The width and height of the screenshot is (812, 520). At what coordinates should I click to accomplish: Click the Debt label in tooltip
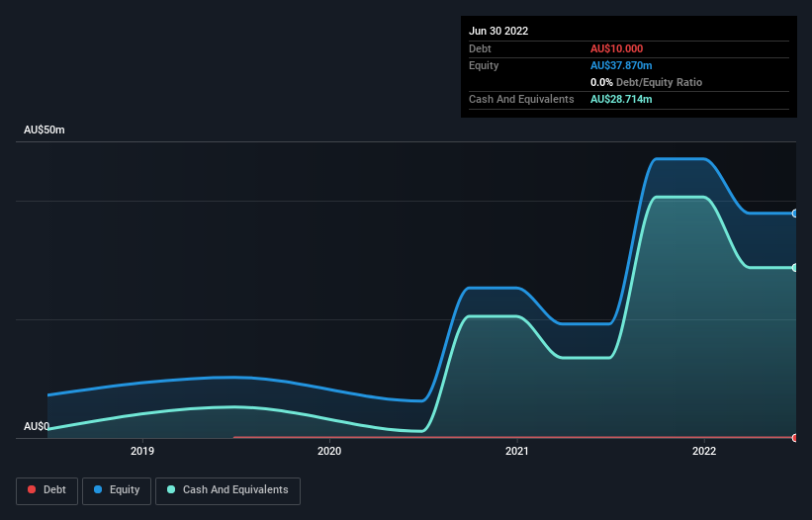[x=480, y=48]
